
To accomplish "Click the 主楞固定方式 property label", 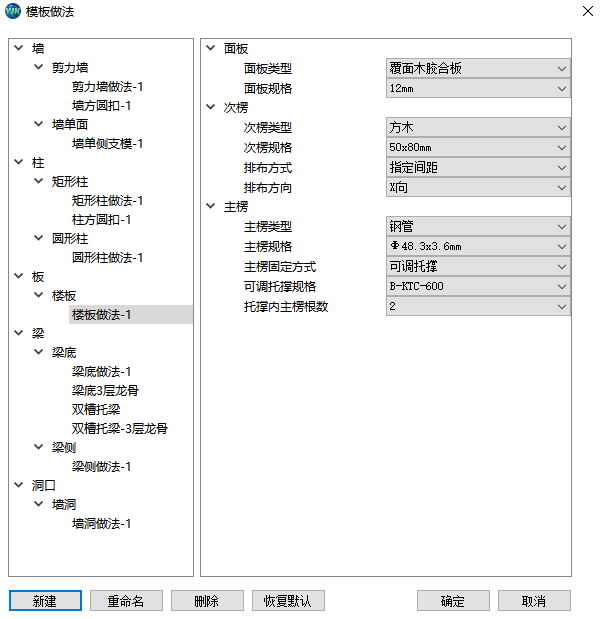I will (280, 267).
